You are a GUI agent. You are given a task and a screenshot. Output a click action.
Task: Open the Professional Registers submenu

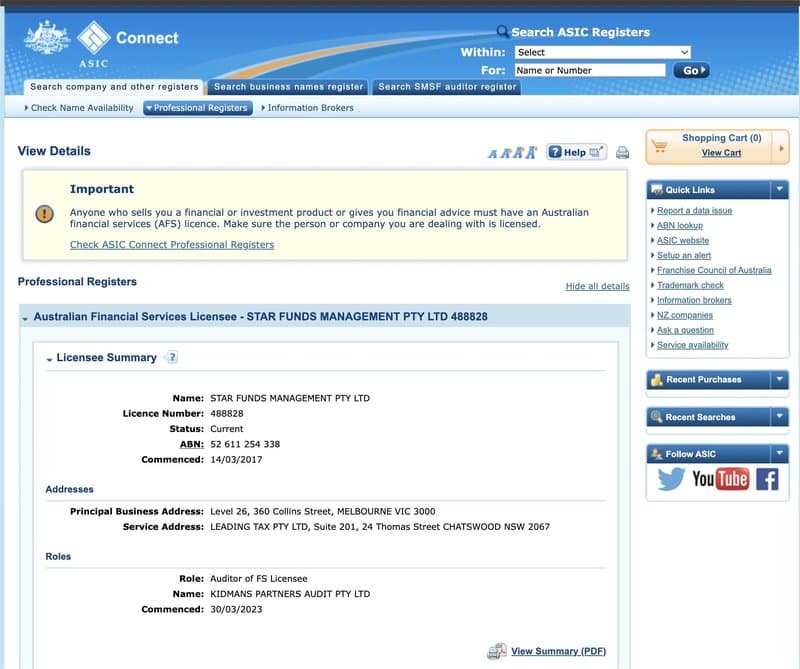tap(198, 108)
